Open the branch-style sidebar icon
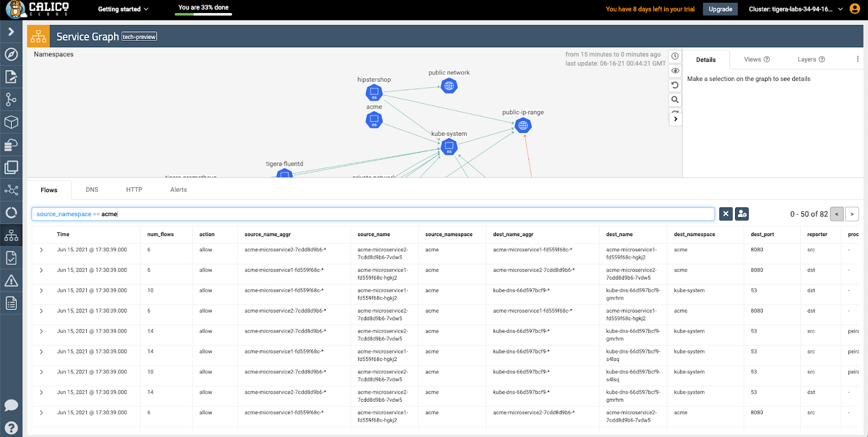Screen dimensions: 868x437 point(11,99)
